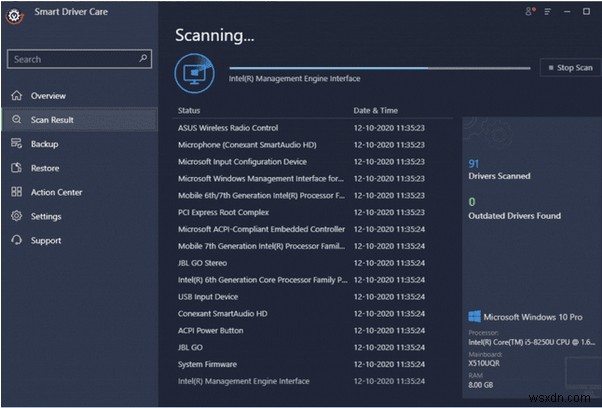Click the Scan Result magnifier icon
Image resolution: width=602 pixels, height=408 pixels.
17,119
